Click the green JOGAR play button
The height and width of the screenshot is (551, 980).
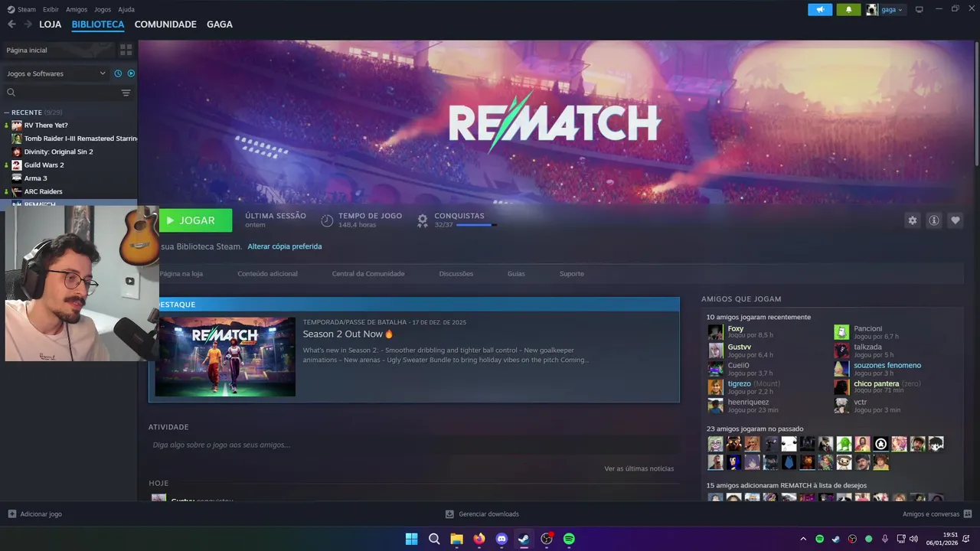click(x=195, y=220)
